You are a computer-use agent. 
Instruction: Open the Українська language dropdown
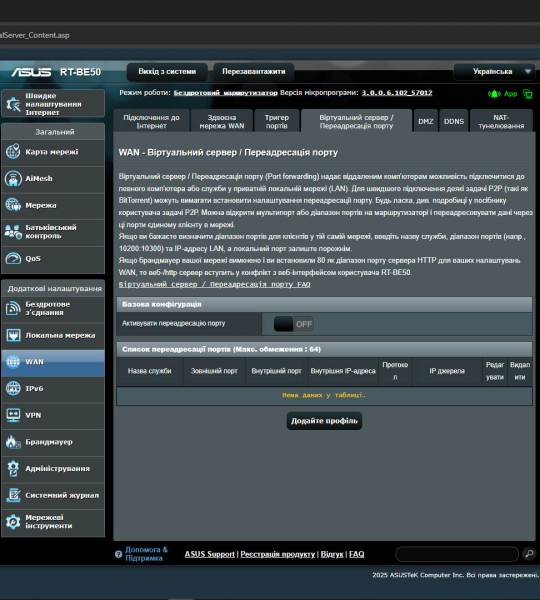click(x=494, y=72)
